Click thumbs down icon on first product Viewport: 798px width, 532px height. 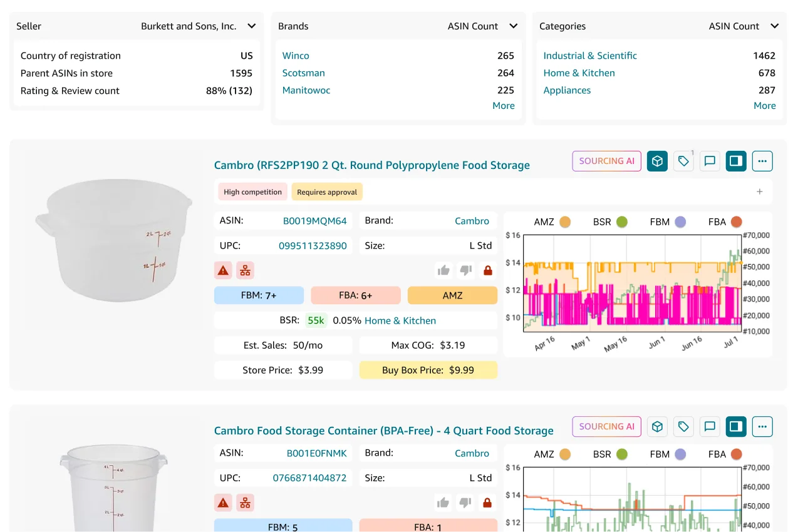[x=465, y=270]
